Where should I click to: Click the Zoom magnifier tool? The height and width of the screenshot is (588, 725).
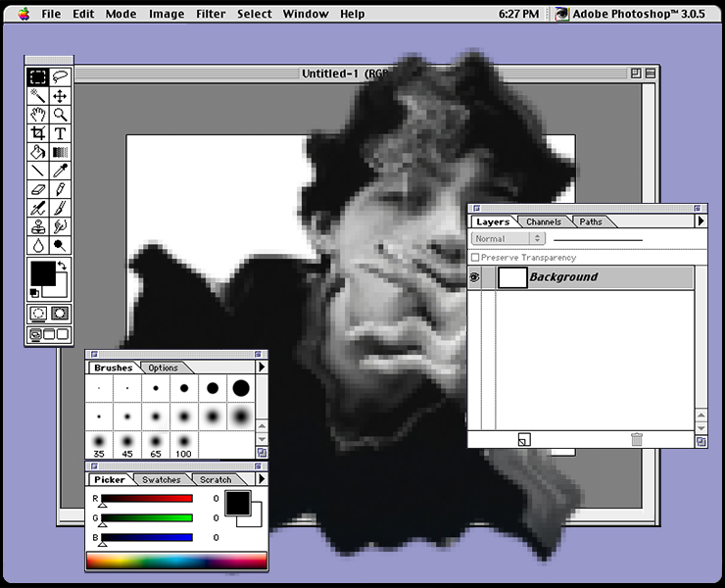coord(61,115)
